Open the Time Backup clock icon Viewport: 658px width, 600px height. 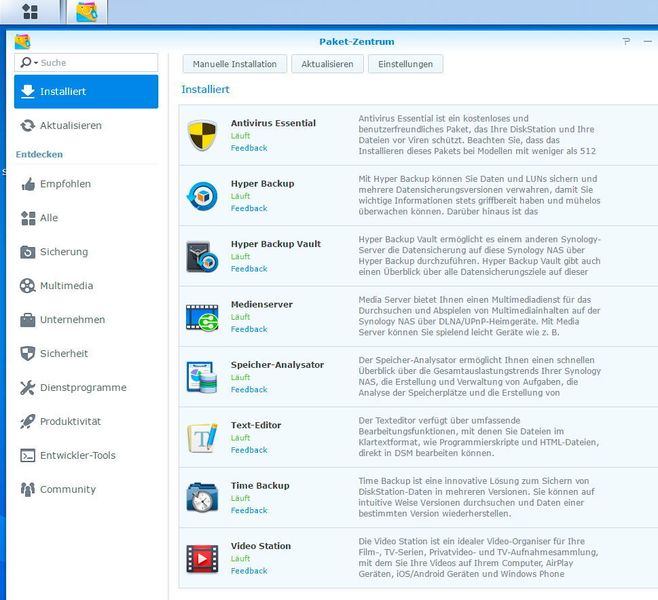click(202, 498)
